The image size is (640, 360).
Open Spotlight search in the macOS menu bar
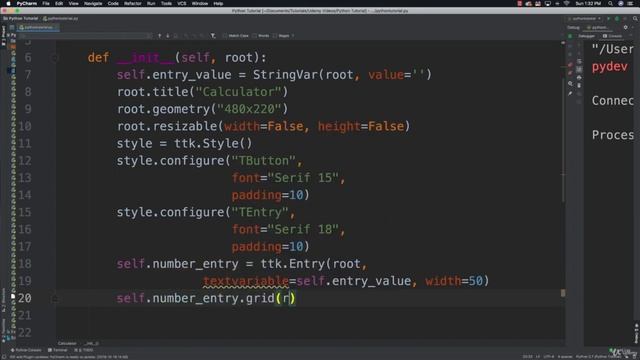[x=610, y=3]
